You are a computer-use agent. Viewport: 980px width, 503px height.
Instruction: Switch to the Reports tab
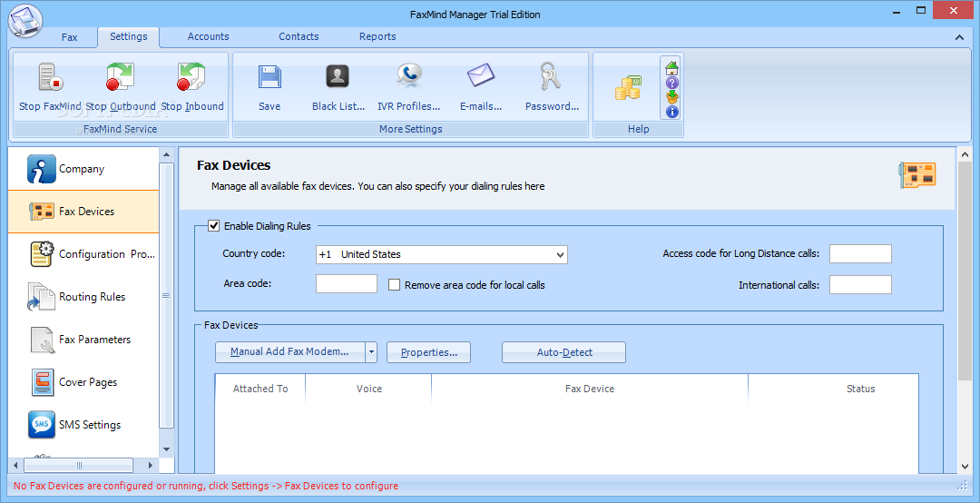click(377, 36)
